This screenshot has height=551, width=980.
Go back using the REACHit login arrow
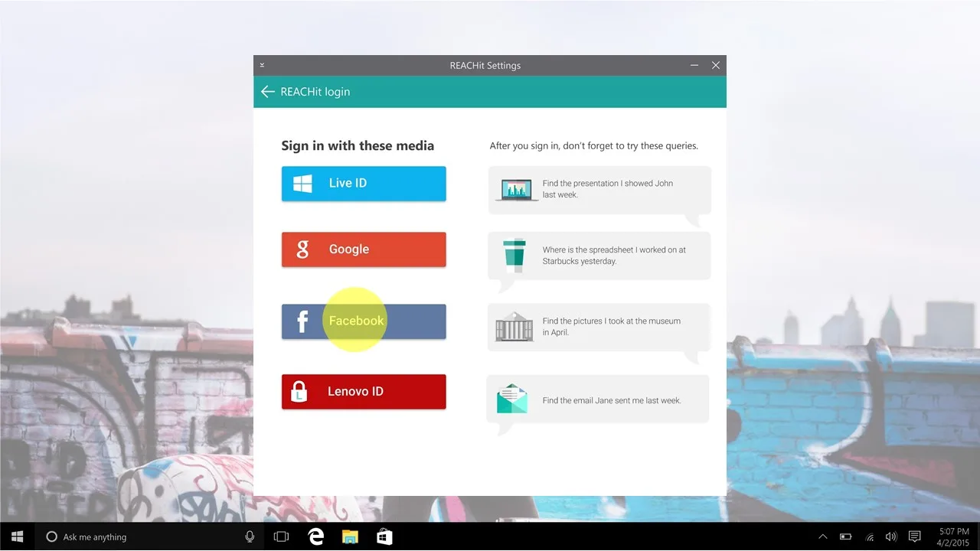click(x=267, y=92)
